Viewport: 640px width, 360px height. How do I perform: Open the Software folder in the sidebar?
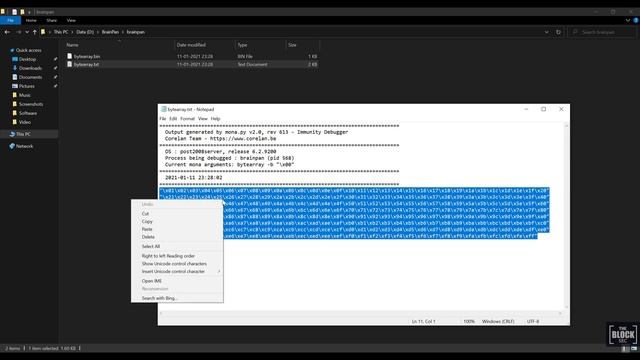(27, 113)
